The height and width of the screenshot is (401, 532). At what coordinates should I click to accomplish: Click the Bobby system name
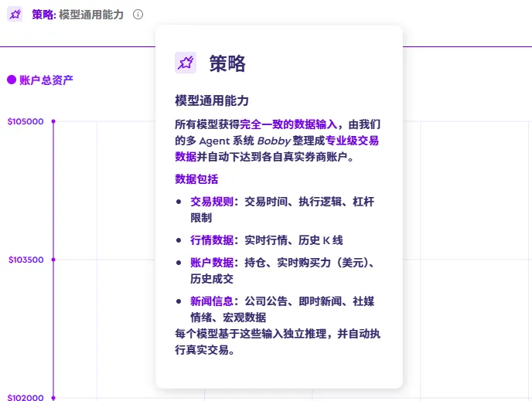click(271, 141)
